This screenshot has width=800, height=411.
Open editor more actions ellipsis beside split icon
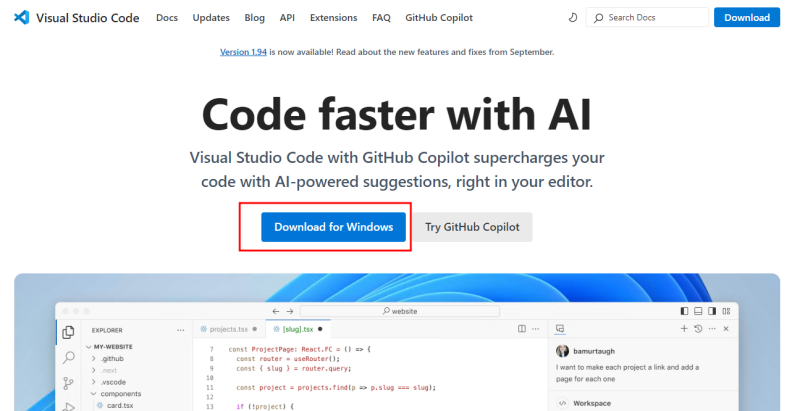[x=535, y=329]
